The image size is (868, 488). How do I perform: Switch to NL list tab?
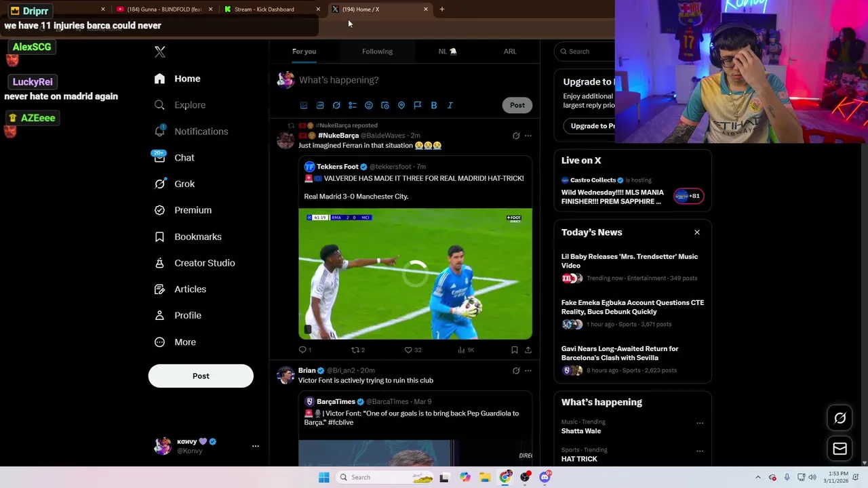(x=448, y=52)
